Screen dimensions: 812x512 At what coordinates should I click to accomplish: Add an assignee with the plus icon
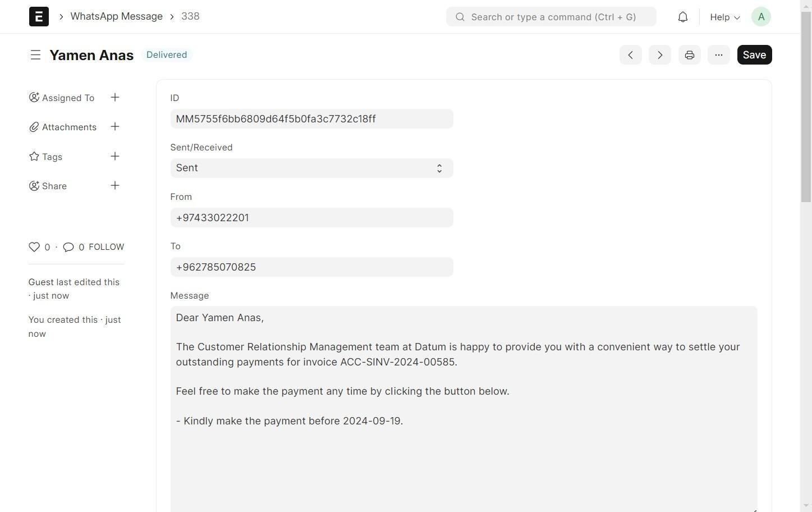coord(115,98)
